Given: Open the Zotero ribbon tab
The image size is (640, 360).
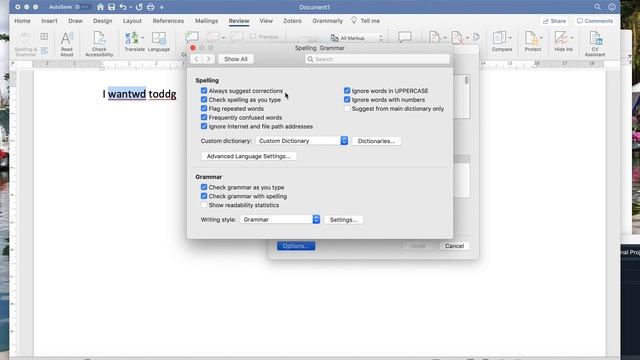Looking at the screenshot, I should coord(292,21).
